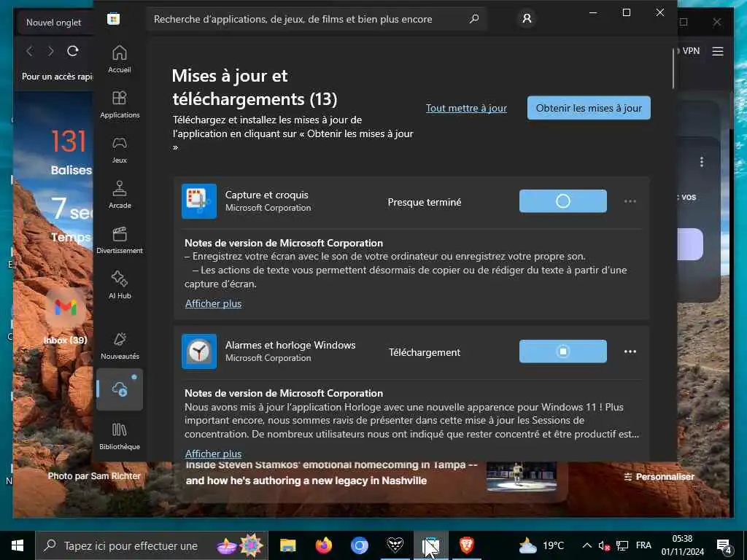The width and height of the screenshot is (747, 560).
Task: Select the Nouvel onglet browser tab
Action: point(53,23)
